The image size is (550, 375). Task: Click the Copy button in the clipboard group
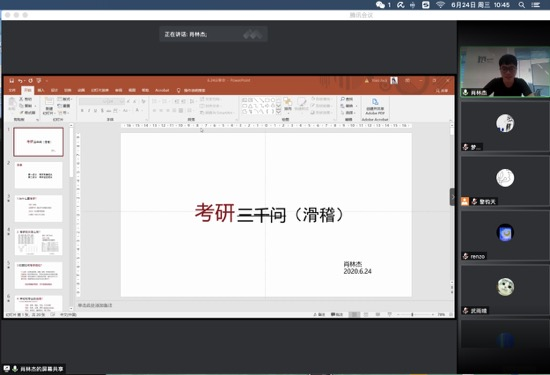pos(26,106)
